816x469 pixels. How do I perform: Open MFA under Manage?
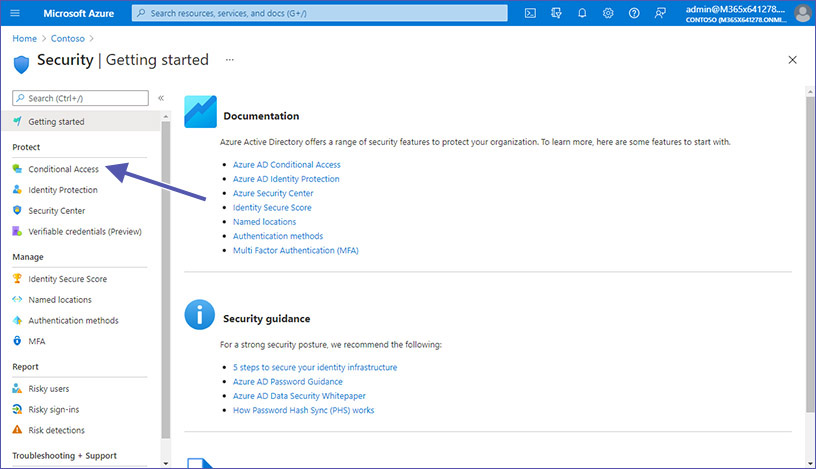(37, 341)
